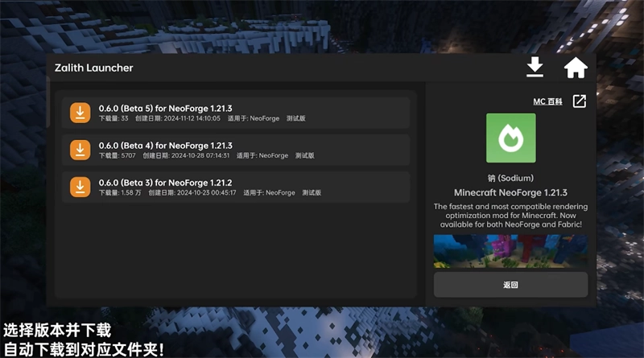The image size is (644, 358).
Task: Click the orange download icon for Beta 3
Action: point(80,187)
